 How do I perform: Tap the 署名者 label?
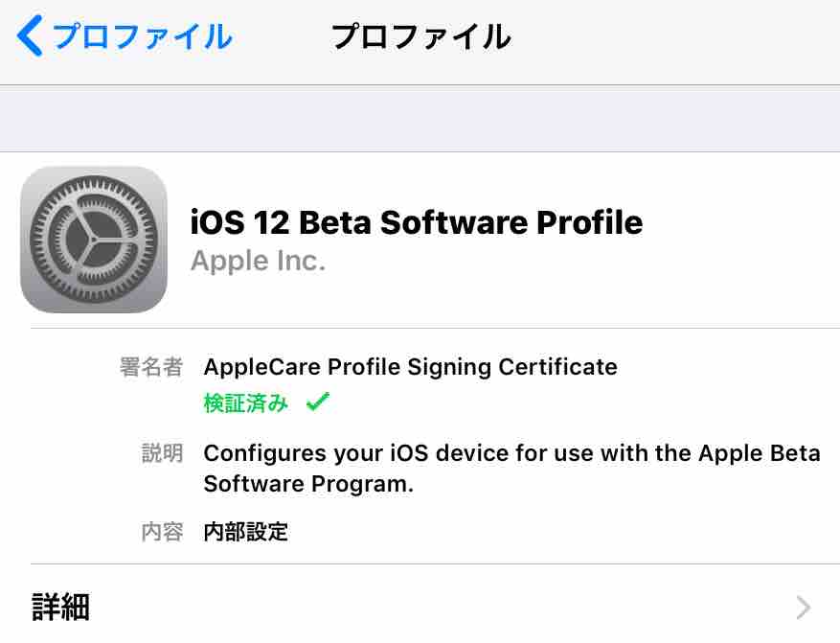tap(150, 367)
